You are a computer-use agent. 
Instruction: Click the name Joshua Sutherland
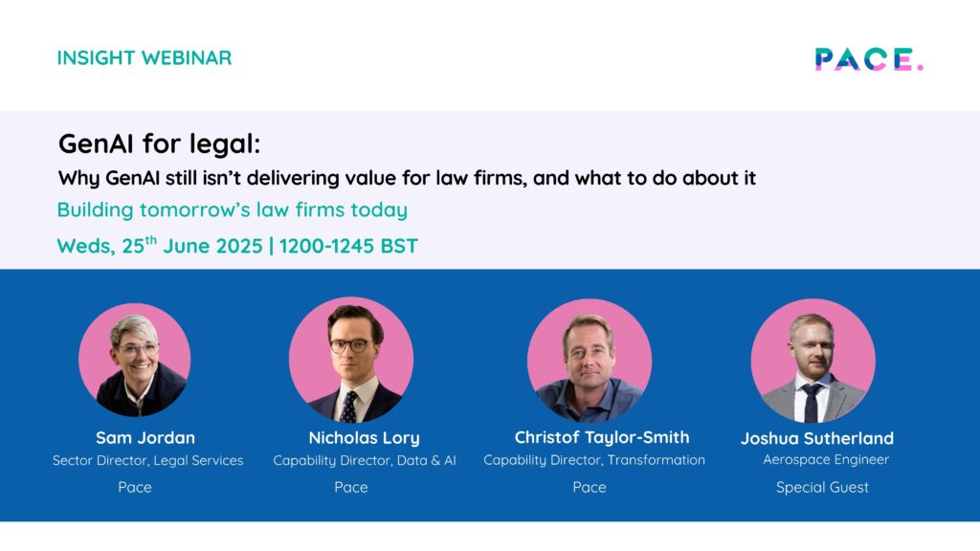point(817,438)
